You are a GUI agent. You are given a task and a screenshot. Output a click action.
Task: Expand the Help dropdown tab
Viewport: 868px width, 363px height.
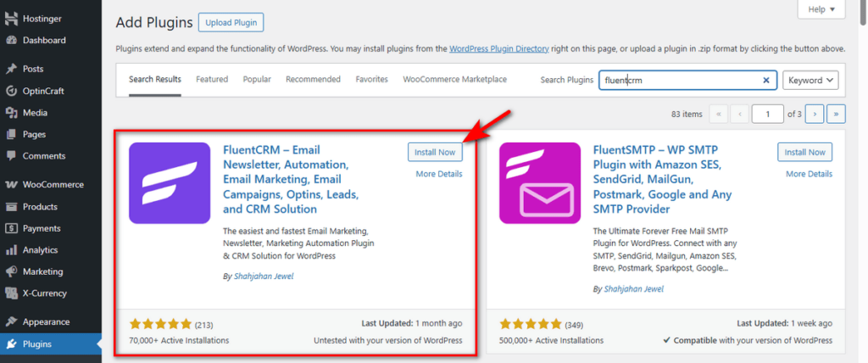click(x=821, y=9)
